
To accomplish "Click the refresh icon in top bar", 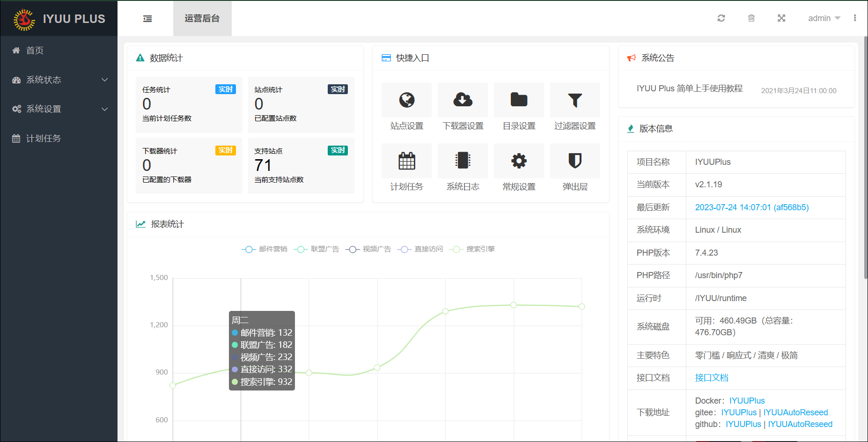I will point(721,18).
